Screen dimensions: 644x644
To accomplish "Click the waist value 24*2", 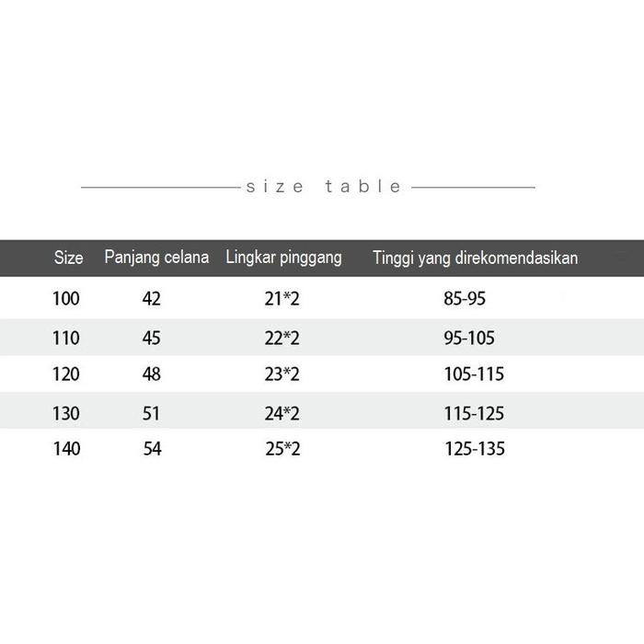I will click(282, 413).
